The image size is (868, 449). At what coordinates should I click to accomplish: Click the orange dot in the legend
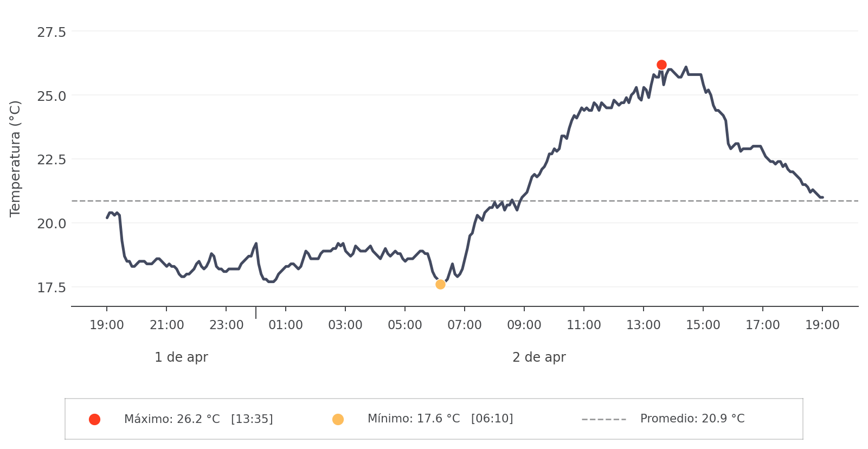(x=338, y=419)
